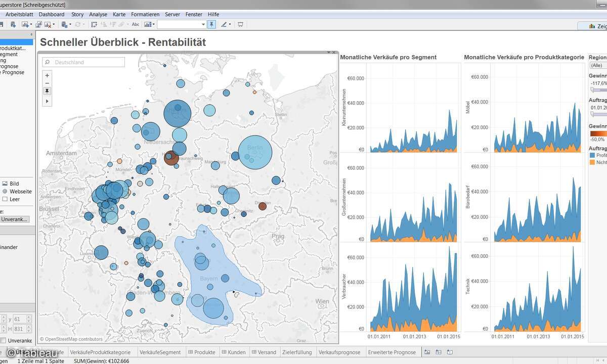Click the new story tab icon at bottom
Viewport: 607px width, 364px height.
[x=450, y=352]
